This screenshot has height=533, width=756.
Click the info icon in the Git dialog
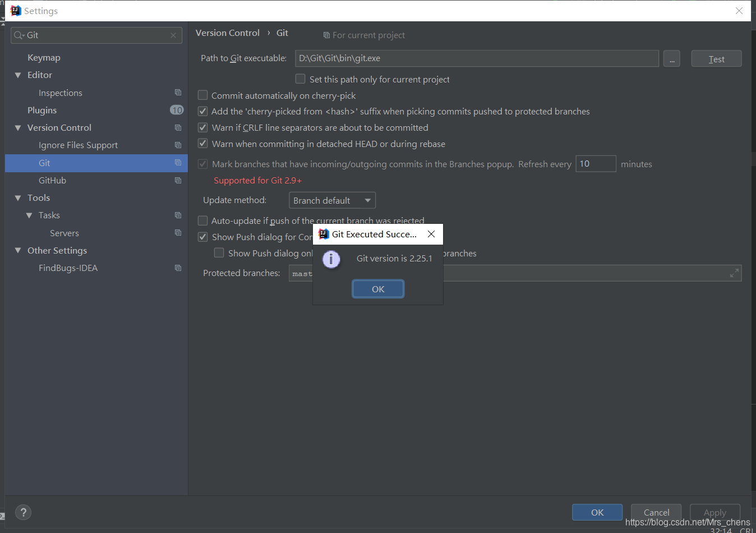pyautogui.click(x=331, y=259)
